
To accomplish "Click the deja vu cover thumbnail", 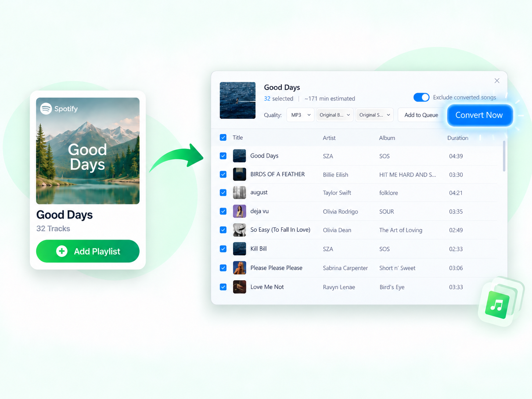I will (240, 211).
